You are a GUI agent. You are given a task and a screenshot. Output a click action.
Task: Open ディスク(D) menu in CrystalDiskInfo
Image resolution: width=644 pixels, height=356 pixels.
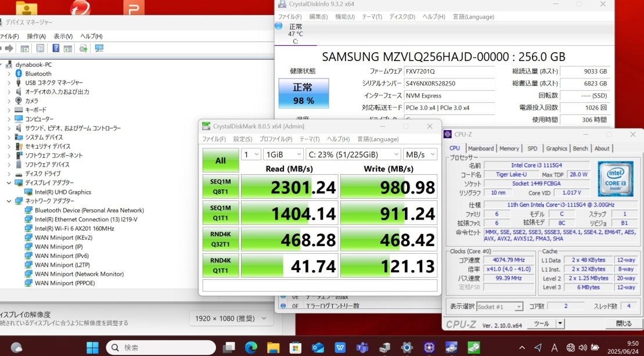coord(402,17)
